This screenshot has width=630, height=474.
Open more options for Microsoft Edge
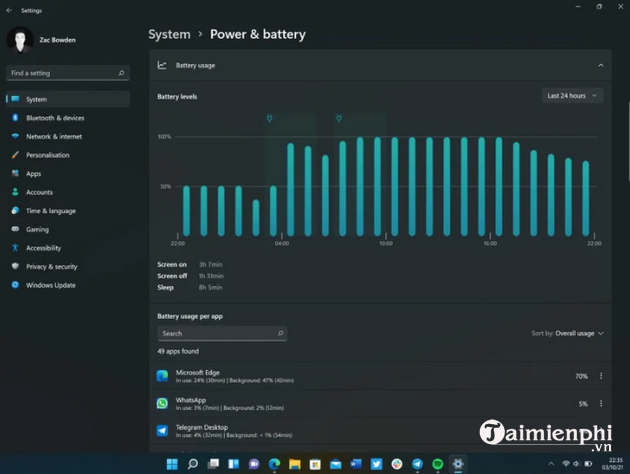[x=601, y=376]
